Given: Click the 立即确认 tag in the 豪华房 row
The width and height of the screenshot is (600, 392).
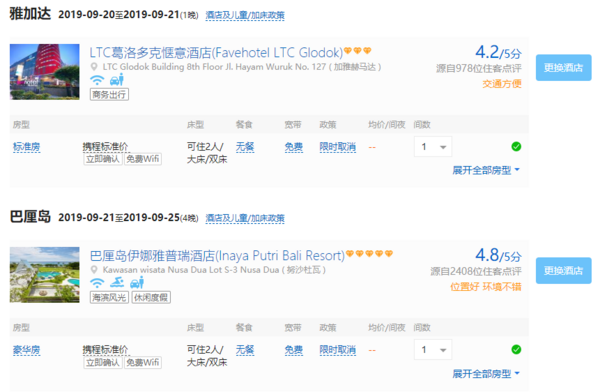Looking at the screenshot, I should point(103,362).
